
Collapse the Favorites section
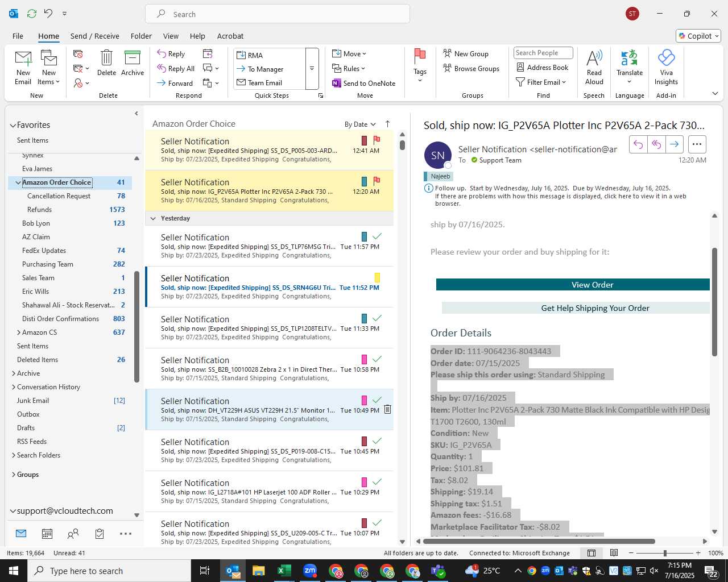[x=13, y=125]
